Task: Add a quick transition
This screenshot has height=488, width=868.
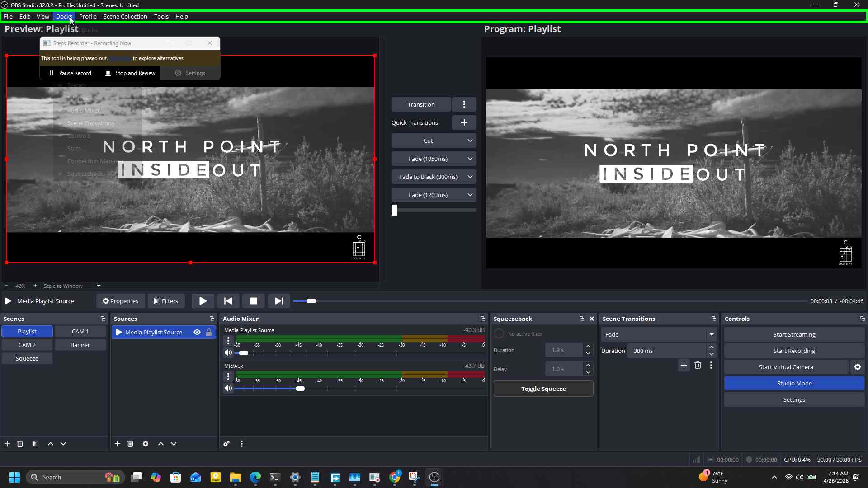Action: 464,122
